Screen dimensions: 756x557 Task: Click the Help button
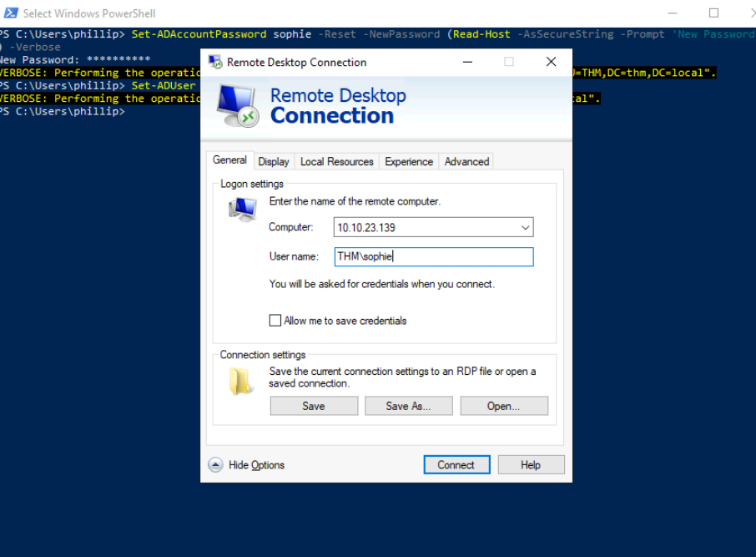click(x=531, y=465)
